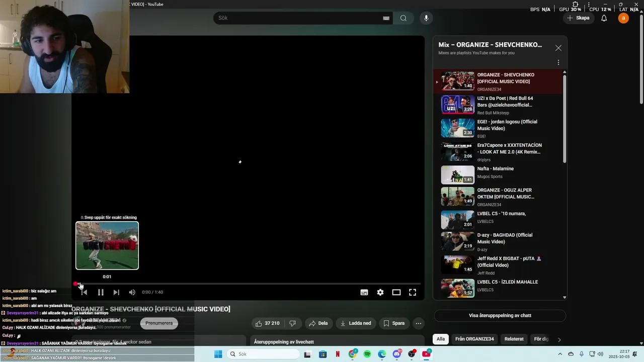Open Mix playlist options menu
The image size is (644, 362).
[x=558, y=63]
